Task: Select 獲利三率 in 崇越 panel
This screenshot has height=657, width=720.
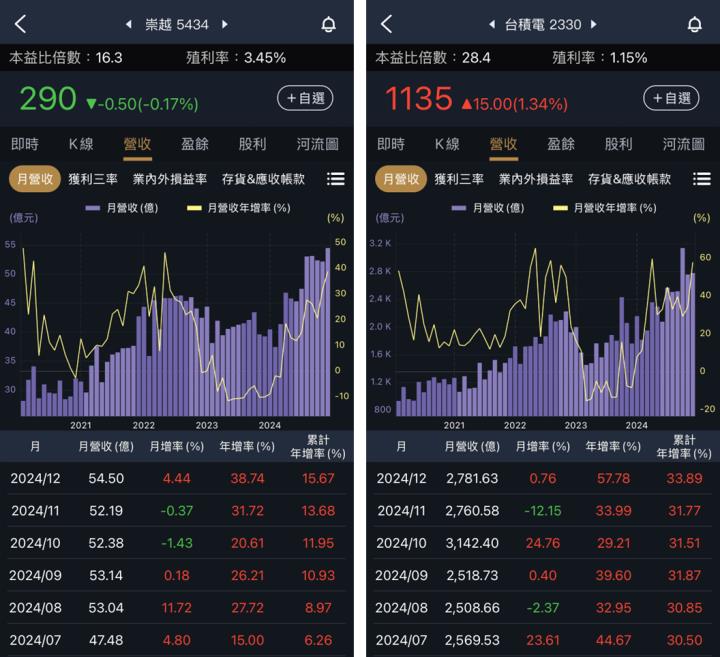Action: (93, 179)
